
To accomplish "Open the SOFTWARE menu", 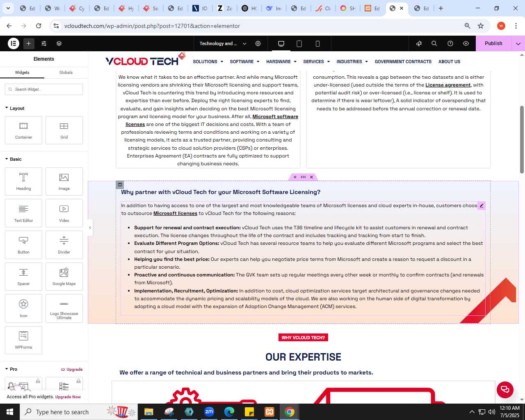I will click(244, 62).
